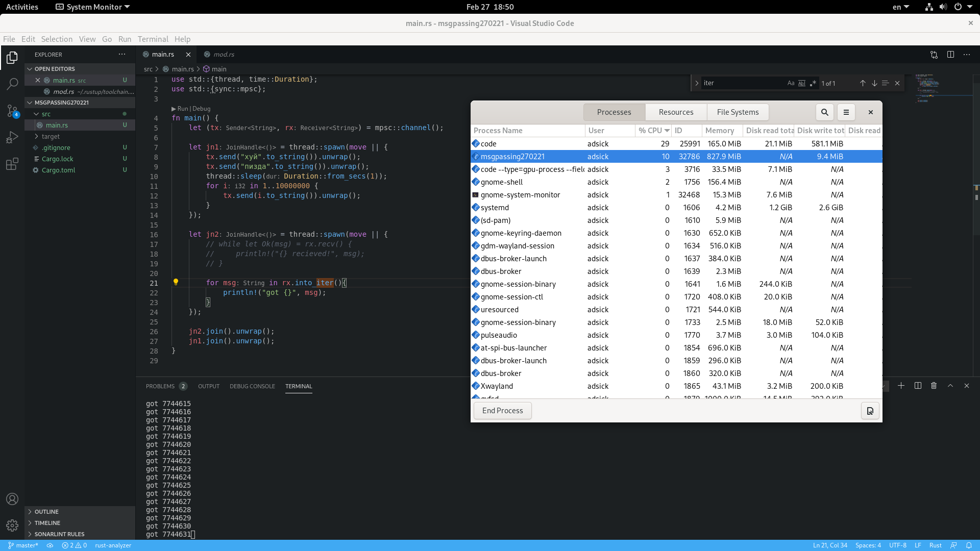Image resolution: width=980 pixels, height=551 pixels.
Task: Toggle Use Regular Expression in find widget
Action: tap(813, 83)
